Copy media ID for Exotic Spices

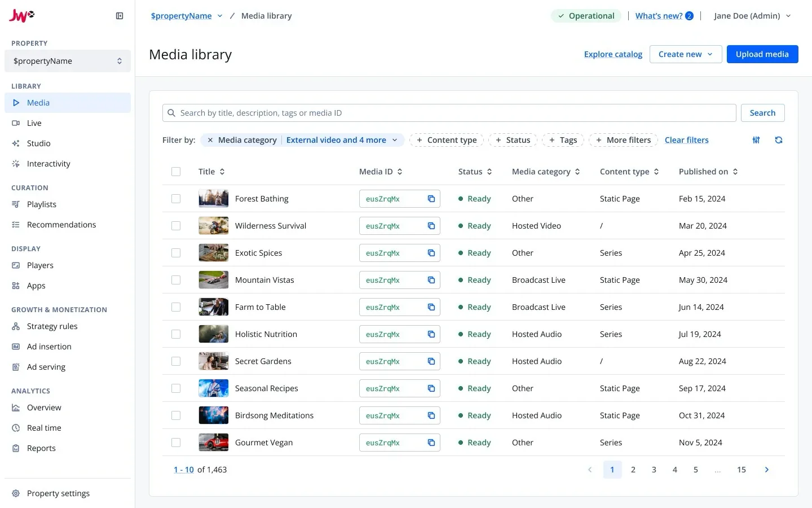pyautogui.click(x=431, y=253)
